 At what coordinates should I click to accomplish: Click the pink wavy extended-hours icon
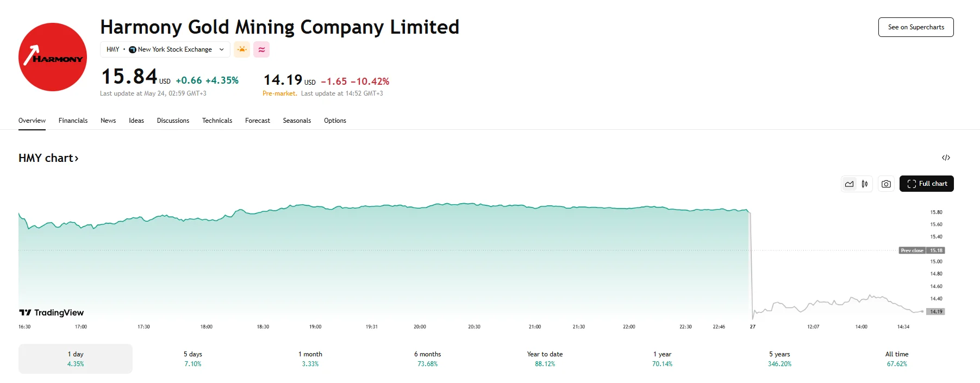(261, 49)
